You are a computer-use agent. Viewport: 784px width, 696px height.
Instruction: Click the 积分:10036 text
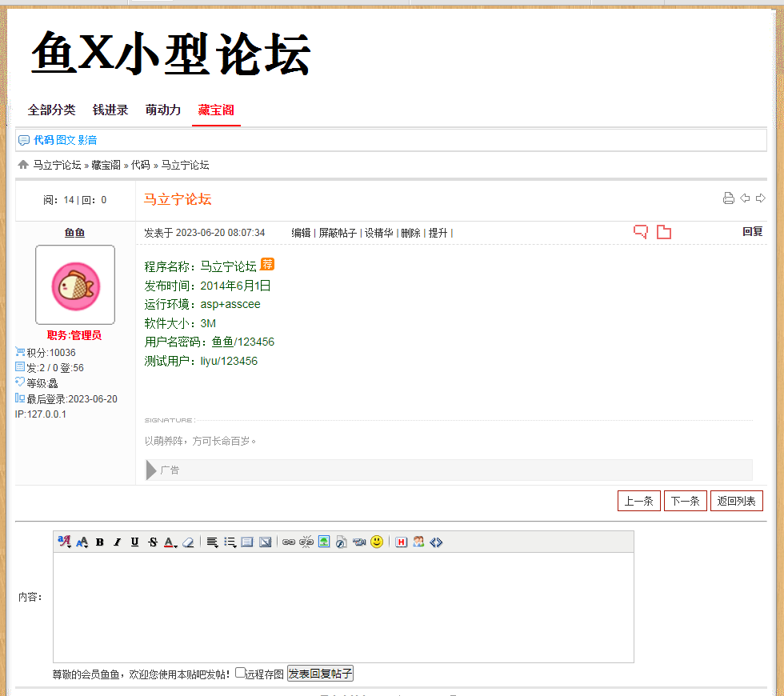click(51, 353)
